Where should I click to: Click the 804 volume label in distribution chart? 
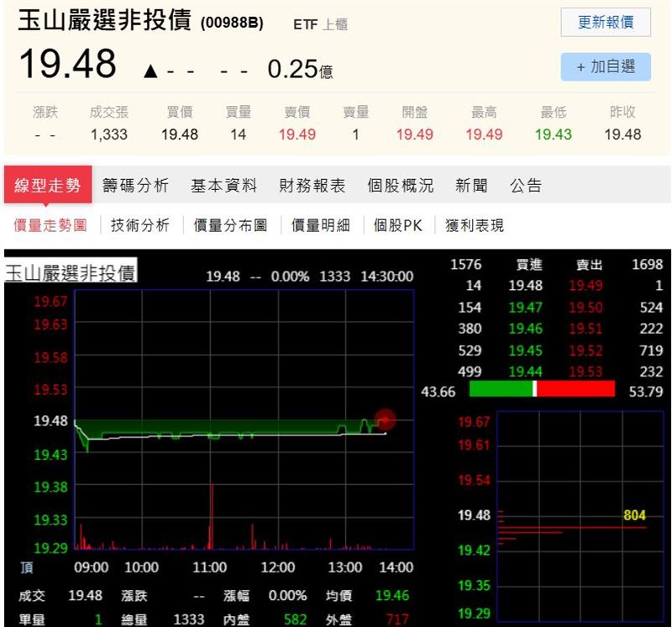(634, 514)
